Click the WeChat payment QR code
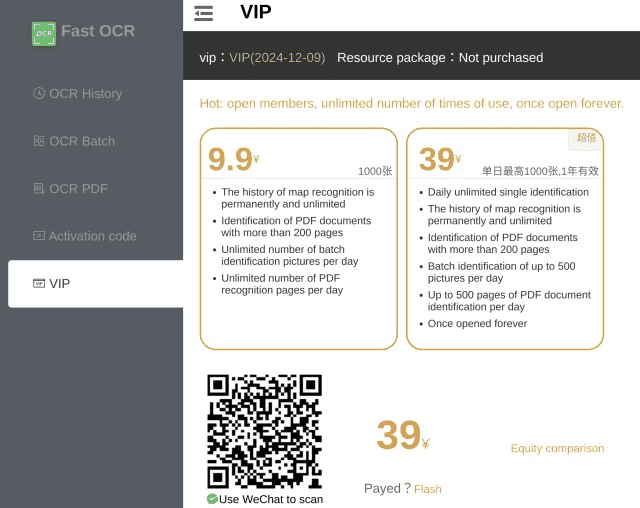 coord(264,431)
